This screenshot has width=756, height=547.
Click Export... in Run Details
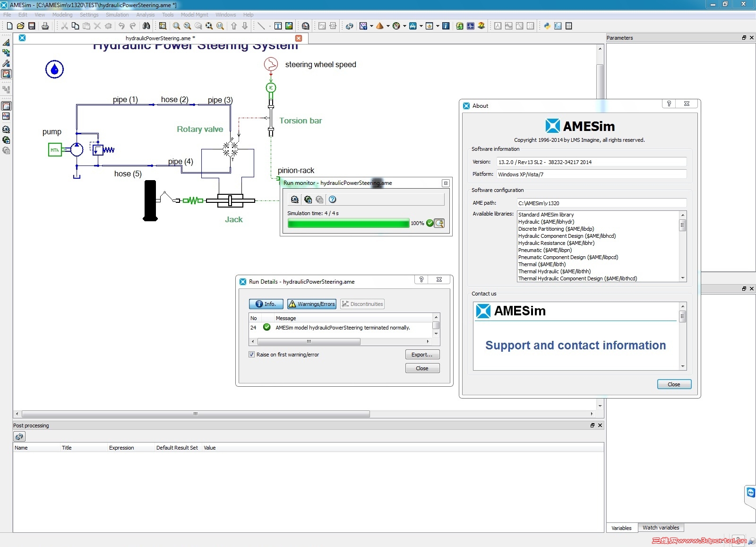(422, 355)
